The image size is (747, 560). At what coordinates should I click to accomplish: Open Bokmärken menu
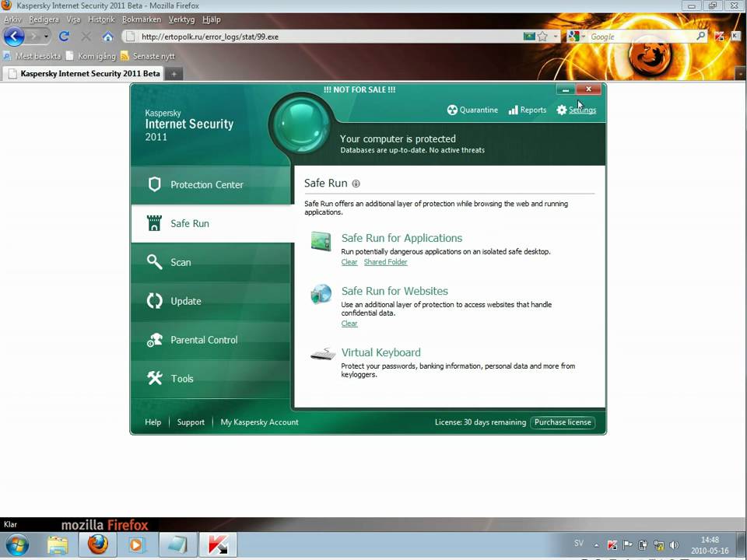tap(142, 19)
